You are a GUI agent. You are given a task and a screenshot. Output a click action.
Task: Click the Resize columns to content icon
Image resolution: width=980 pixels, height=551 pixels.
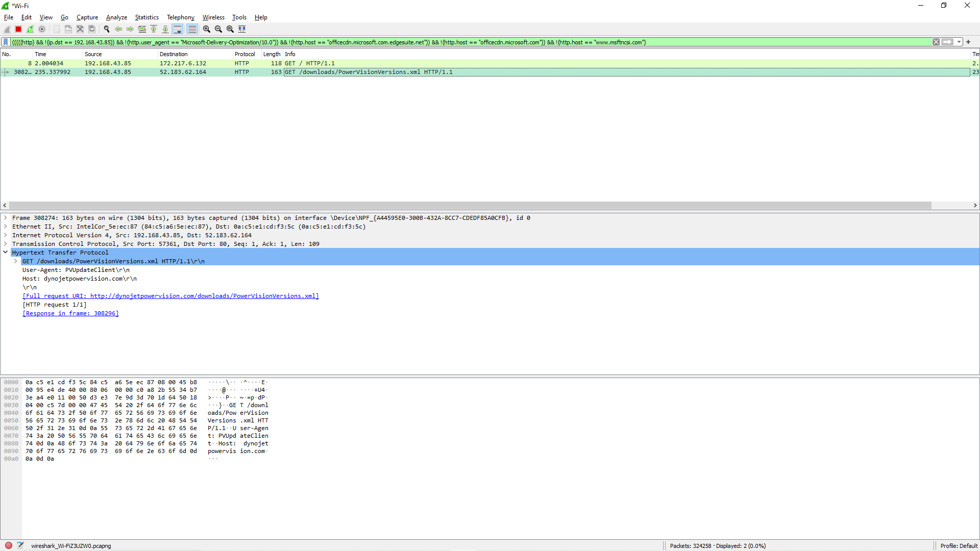[242, 29]
